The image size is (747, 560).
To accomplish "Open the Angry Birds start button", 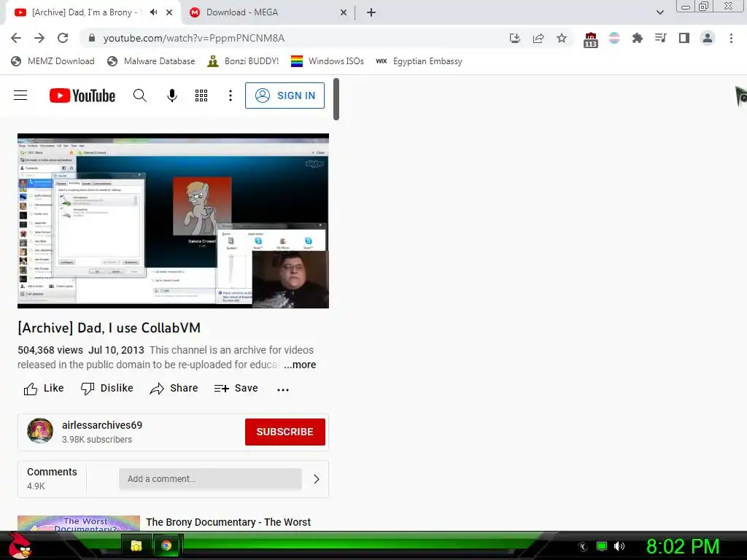I will click(x=20, y=545).
